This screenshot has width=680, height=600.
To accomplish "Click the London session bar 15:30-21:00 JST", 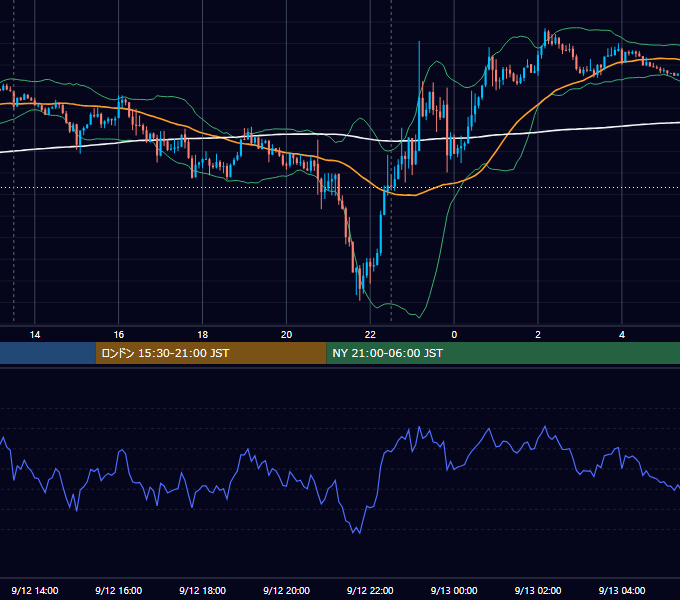I will tap(211, 353).
